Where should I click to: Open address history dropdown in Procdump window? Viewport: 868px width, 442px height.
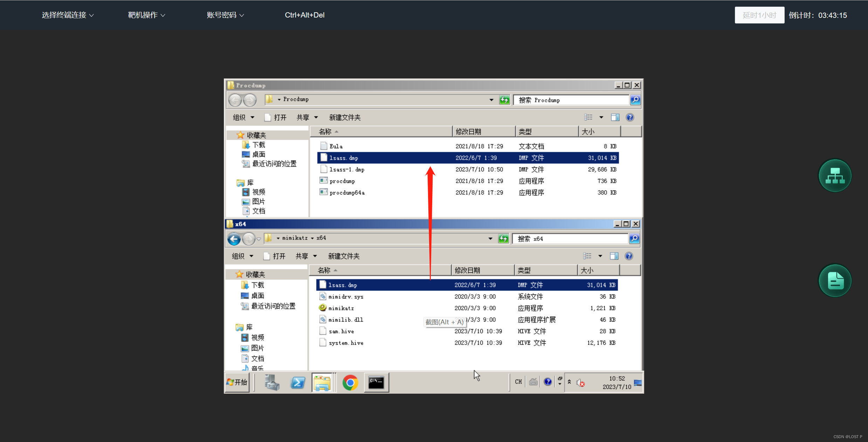pyautogui.click(x=491, y=100)
